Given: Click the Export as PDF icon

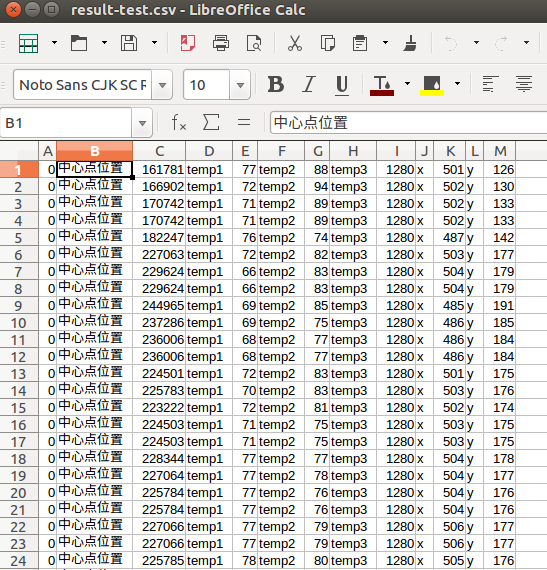Looking at the screenshot, I should [188, 43].
